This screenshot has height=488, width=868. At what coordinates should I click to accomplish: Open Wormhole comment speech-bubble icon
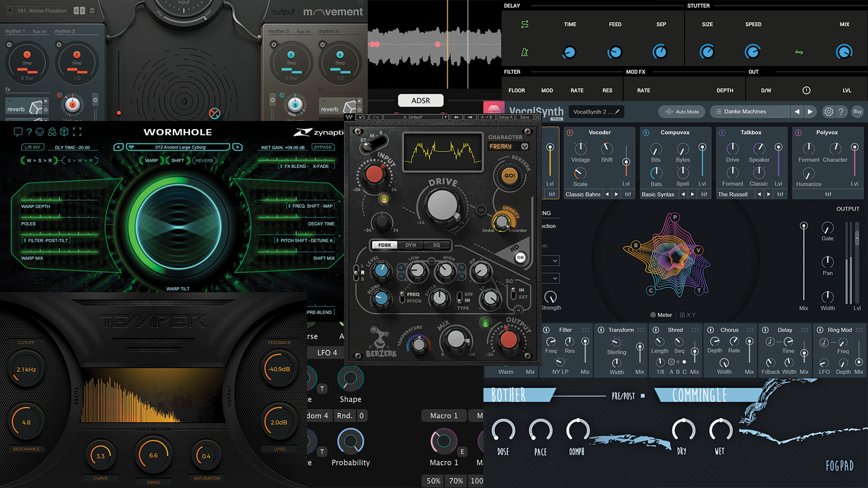(18, 132)
